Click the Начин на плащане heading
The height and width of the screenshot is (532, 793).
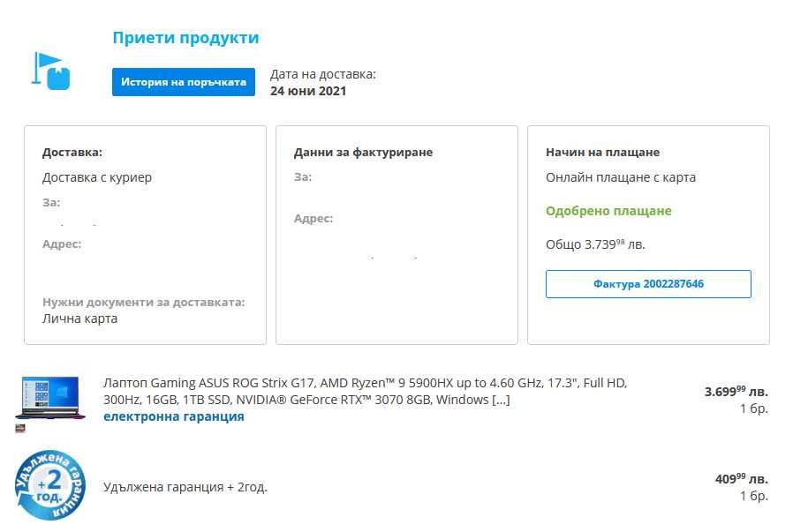(x=602, y=153)
